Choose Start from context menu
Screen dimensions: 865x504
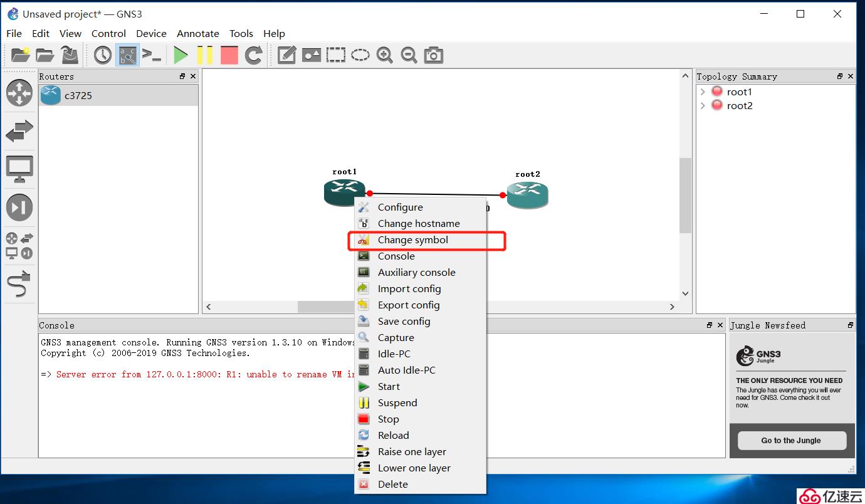point(421,386)
